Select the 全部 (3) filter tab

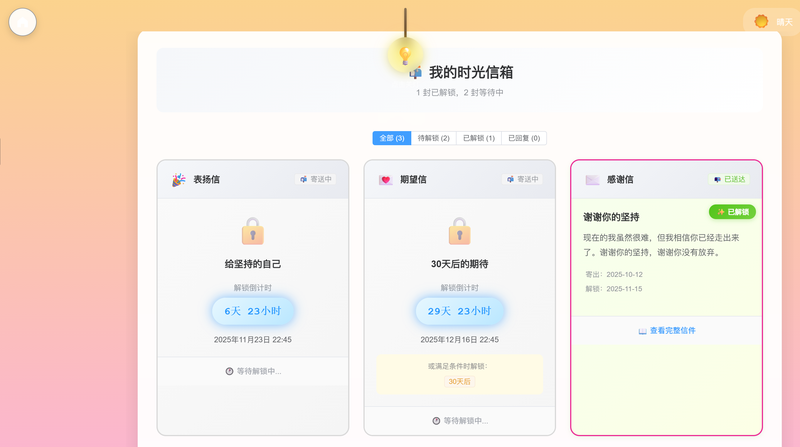click(392, 138)
